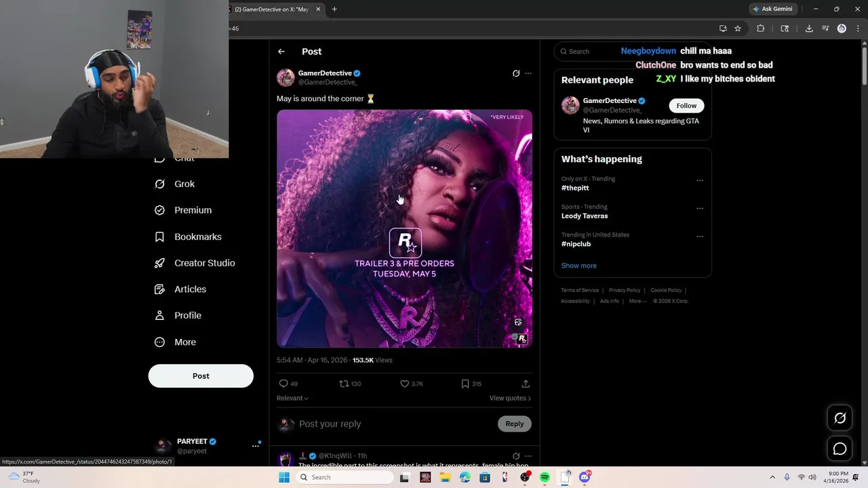Viewport: 868px width, 488px height.
Task: Open the Windows Start button
Action: (284, 477)
